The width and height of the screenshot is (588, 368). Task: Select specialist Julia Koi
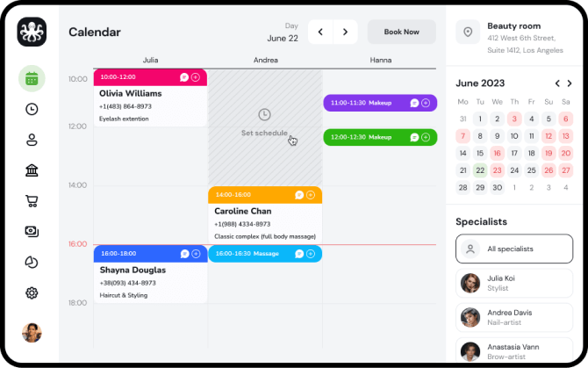(x=513, y=283)
